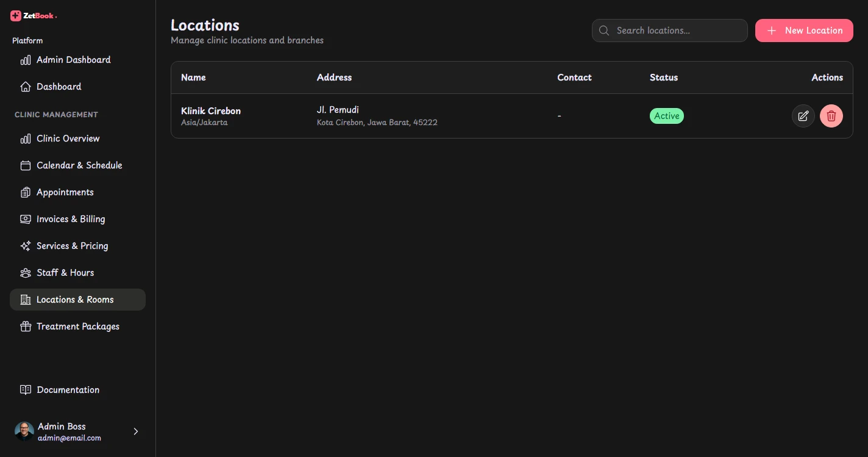Click the Staff & Hours people icon
Screen dimensions: 868x457
pyautogui.click(x=26, y=273)
